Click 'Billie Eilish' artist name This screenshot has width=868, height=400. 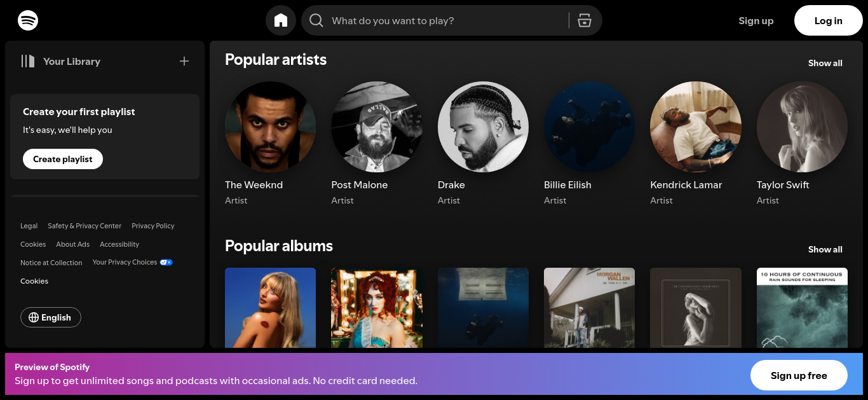click(x=567, y=185)
